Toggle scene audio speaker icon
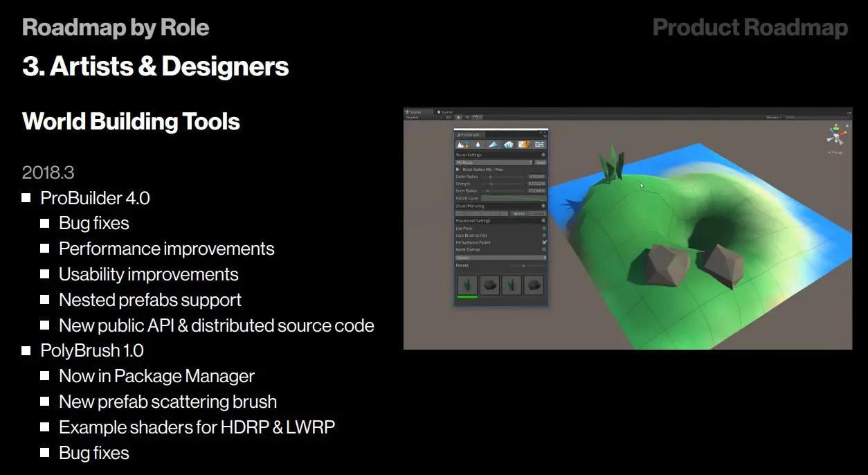This screenshot has height=475, width=868. 467,118
